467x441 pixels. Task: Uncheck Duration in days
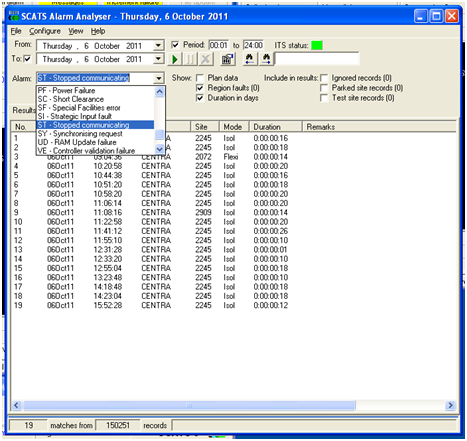200,98
